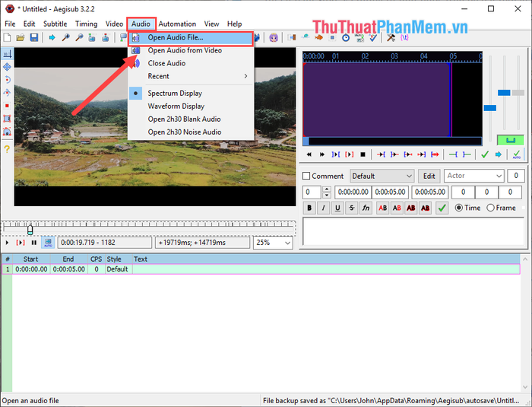Screen dimensions: 532x407
Task: Click the Open subtitles folder icon
Action: click(x=21, y=37)
